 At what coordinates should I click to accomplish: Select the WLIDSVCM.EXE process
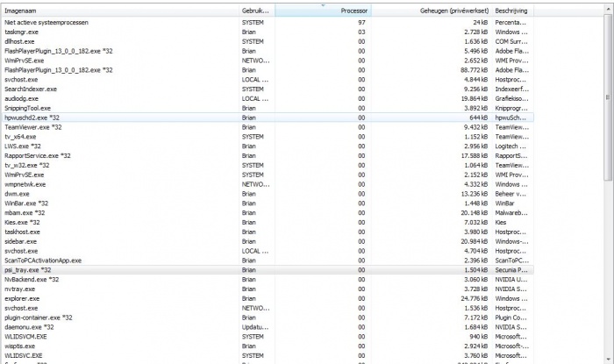(268, 337)
